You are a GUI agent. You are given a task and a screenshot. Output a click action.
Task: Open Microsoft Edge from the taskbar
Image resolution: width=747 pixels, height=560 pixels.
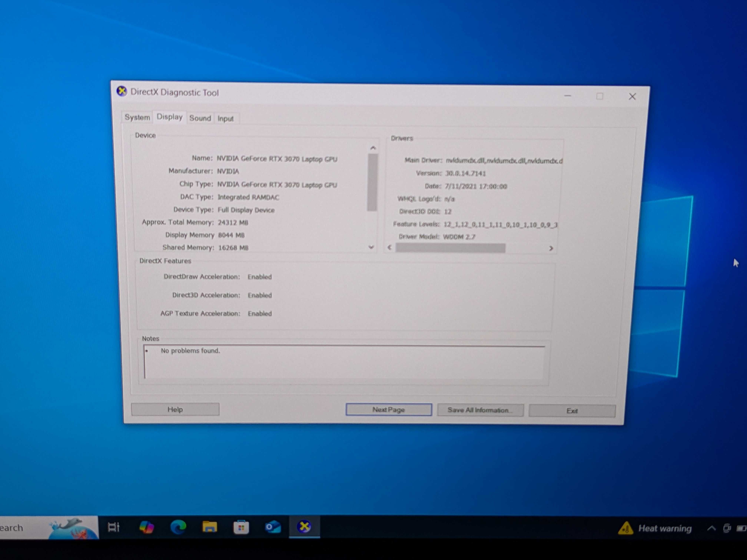click(x=178, y=527)
